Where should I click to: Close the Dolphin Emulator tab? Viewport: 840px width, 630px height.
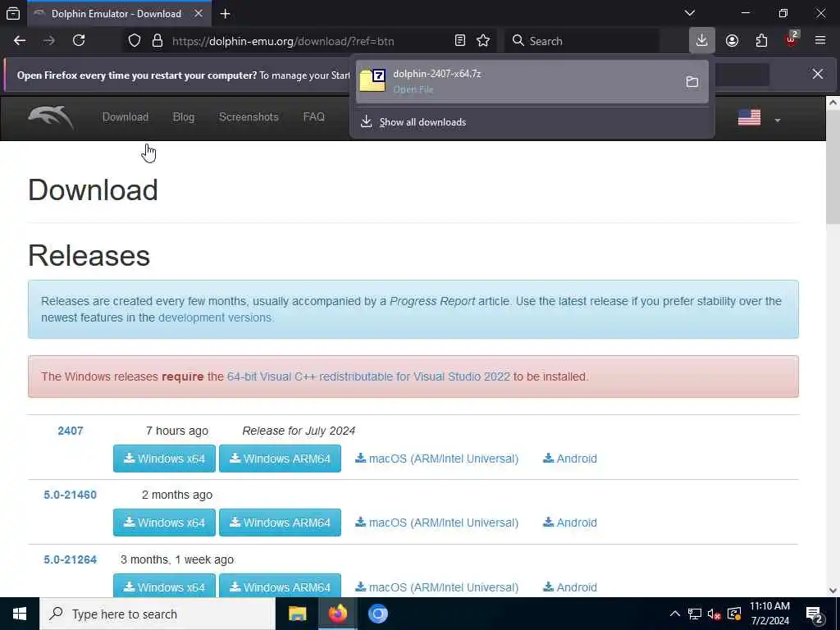pyautogui.click(x=199, y=13)
